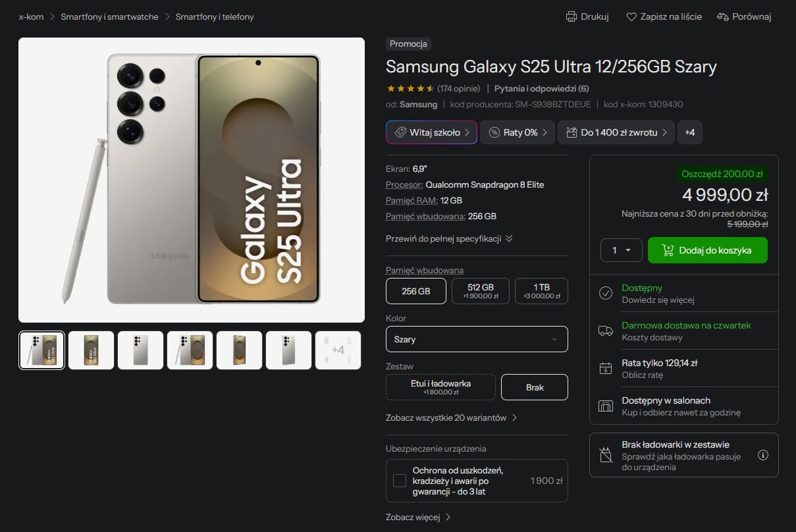796x532 pixels.
Task: Click the tag icon in Witaj szkoło badge
Action: pos(400,132)
